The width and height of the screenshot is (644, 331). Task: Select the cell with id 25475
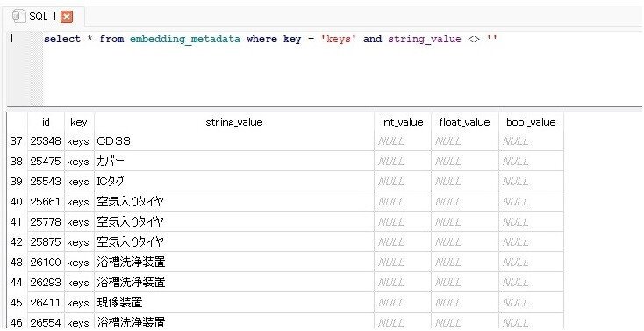(x=46, y=162)
